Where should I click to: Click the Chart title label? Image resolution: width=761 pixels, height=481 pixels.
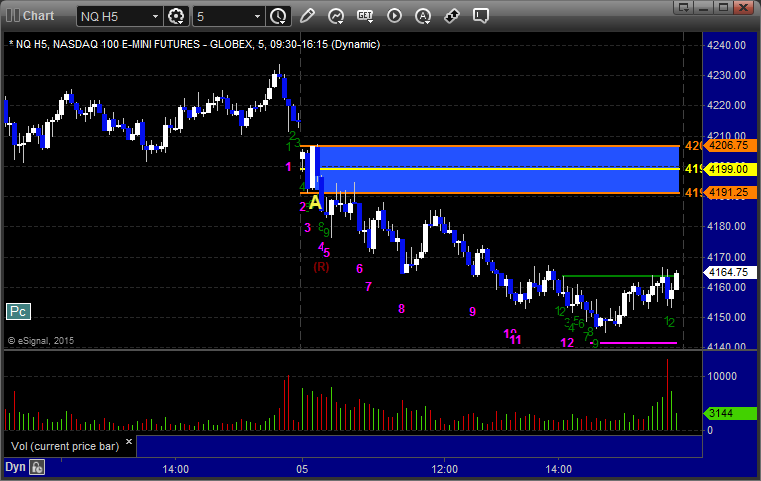click(38, 16)
